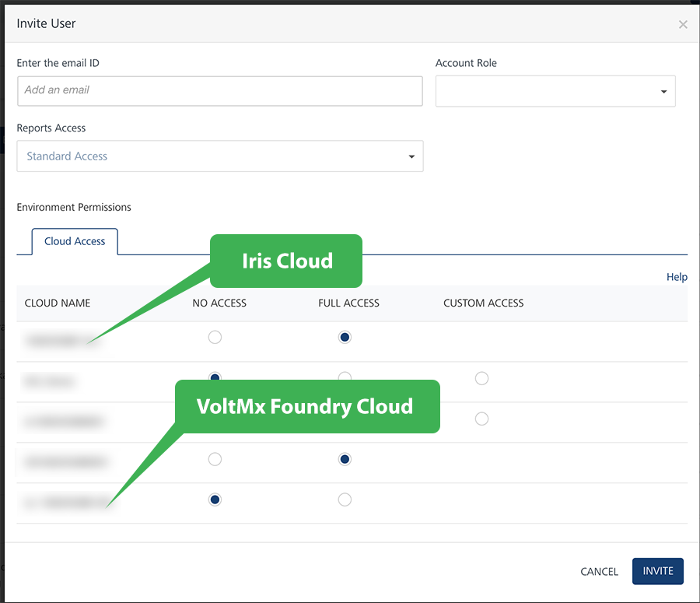
Task: Select No Access in the fourth cloud row
Action: point(215,459)
